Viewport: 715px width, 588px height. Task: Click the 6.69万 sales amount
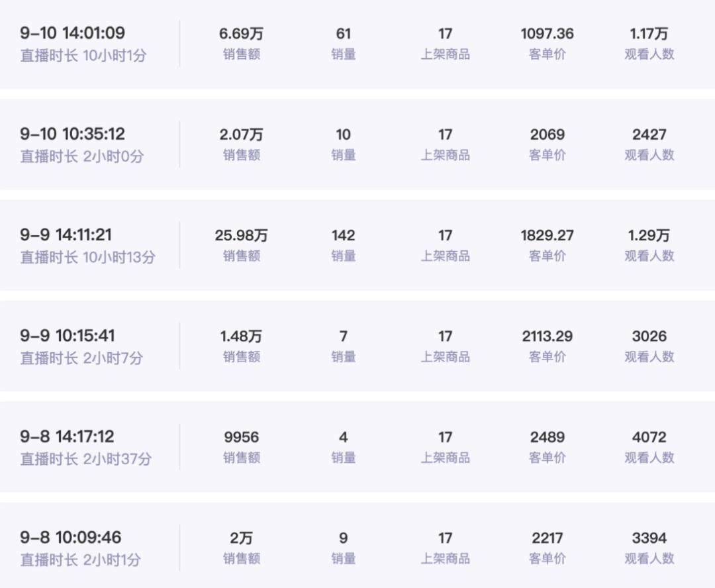pos(241,34)
